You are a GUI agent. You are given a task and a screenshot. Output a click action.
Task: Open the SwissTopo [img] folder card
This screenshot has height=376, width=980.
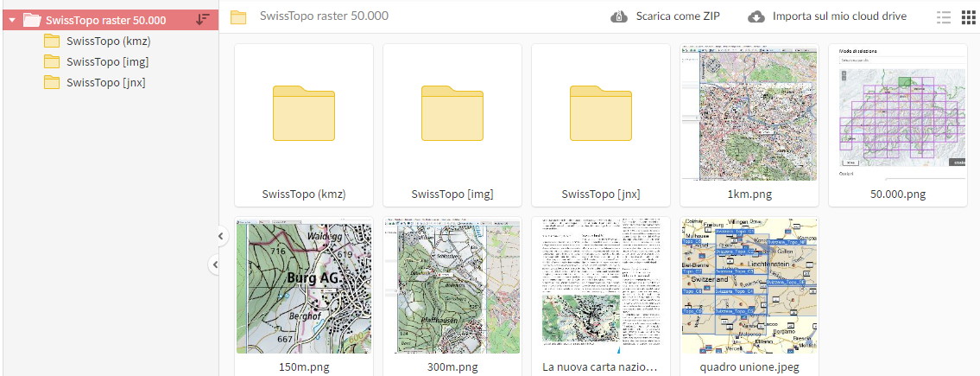tap(452, 125)
